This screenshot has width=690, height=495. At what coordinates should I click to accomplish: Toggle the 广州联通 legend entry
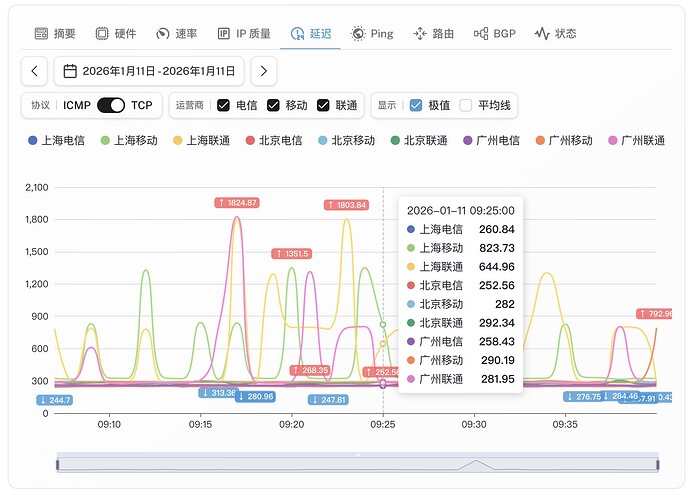[636, 141]
